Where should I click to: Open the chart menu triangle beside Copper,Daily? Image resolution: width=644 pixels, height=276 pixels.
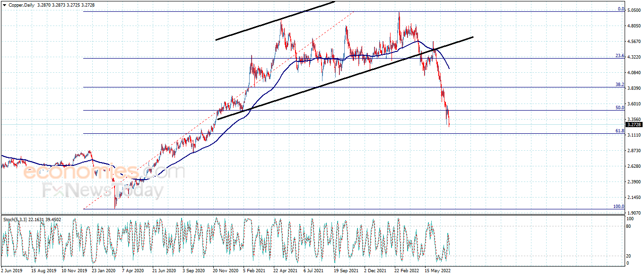pos(4,4)
